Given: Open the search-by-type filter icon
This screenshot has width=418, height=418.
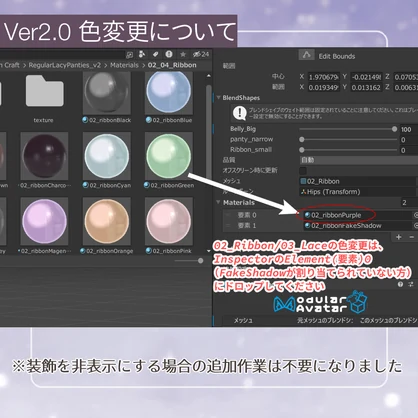Looking at the screenshot, I should pos(142,54).
